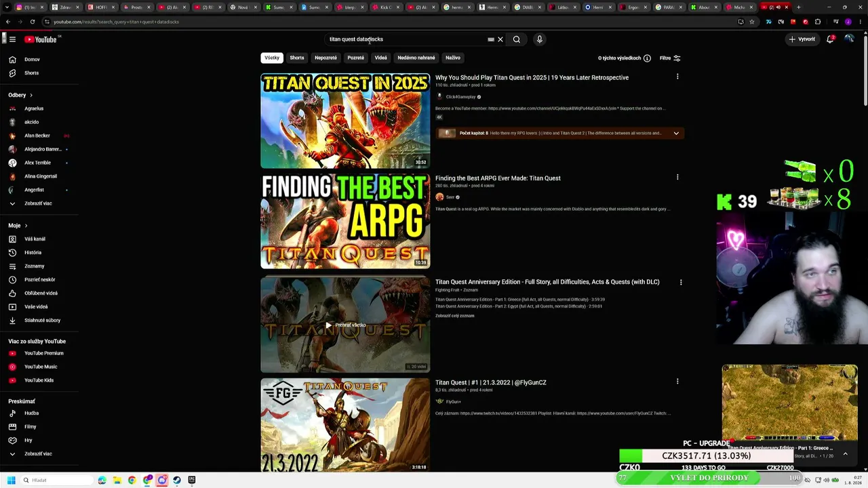Open more options for Anniversary Edition playlist
The height and width of the screenshot is (488, 868).
[x=681, y=282]
